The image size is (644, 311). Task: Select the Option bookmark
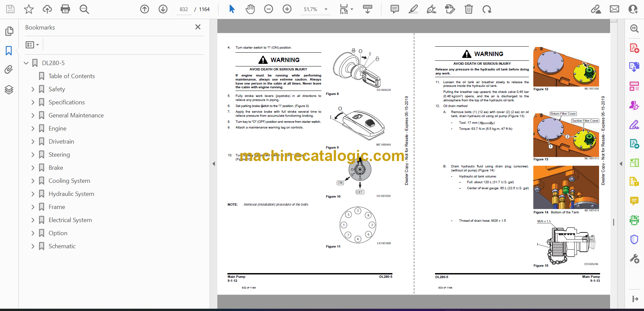pyautogui.click(x=58, y=233)
